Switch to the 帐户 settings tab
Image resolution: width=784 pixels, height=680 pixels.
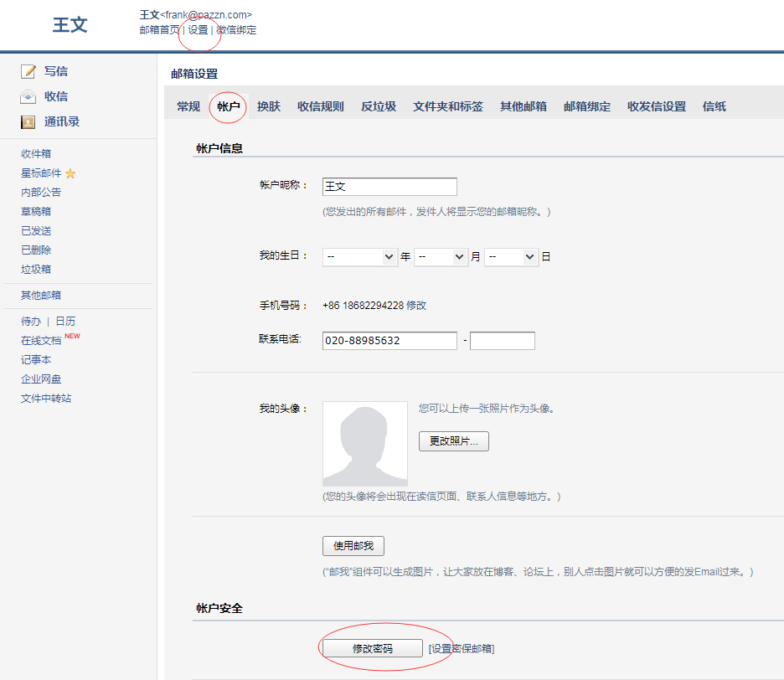coord(229,106)
